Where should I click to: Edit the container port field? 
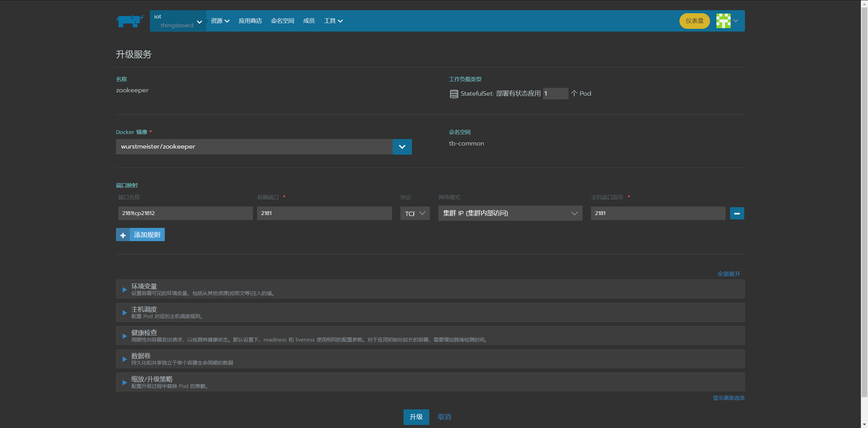324,213
